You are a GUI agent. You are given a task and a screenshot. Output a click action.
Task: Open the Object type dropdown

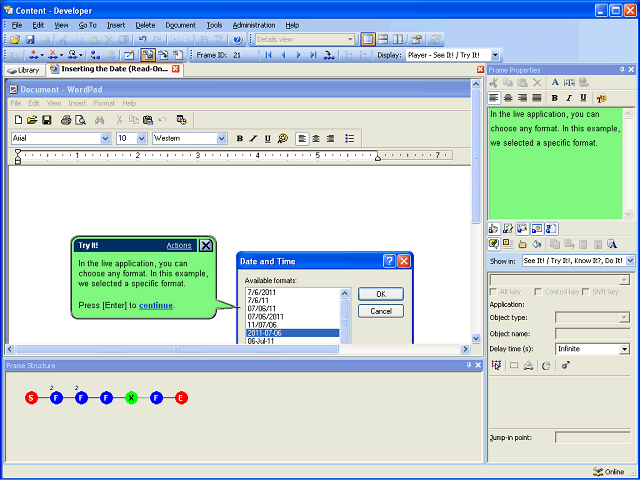pos(624,317)
